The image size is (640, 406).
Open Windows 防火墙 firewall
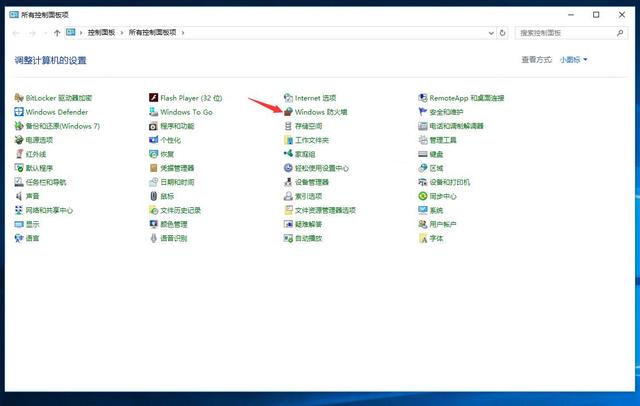(x=316, y=112)
